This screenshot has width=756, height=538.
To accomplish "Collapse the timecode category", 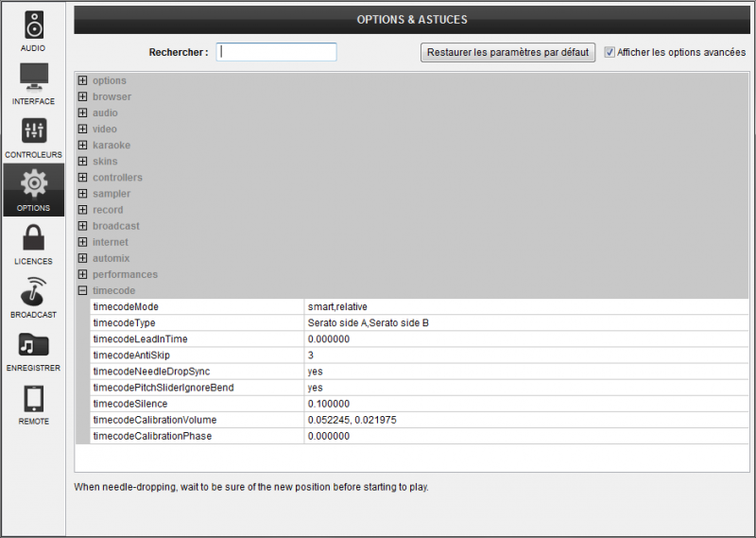I will [83, 290].
